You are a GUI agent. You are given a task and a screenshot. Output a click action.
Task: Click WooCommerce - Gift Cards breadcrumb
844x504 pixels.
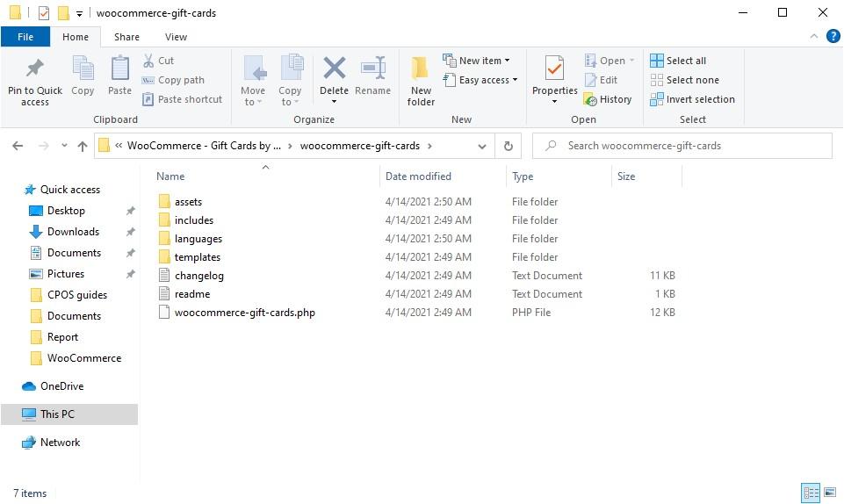[204, 146]
